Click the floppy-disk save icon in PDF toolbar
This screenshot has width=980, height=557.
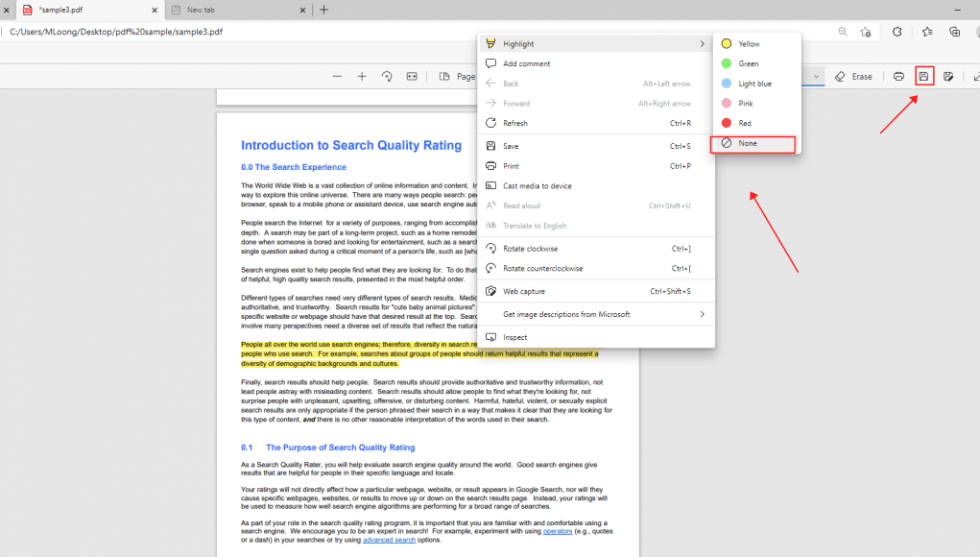[x=923, y=76]
